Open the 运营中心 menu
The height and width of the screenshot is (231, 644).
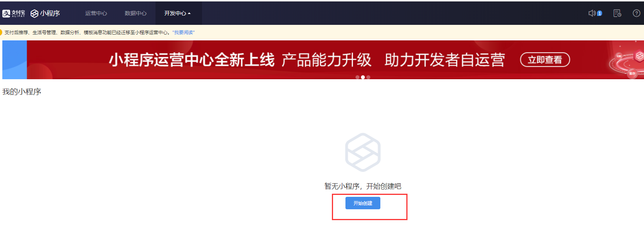click(96, 13)
